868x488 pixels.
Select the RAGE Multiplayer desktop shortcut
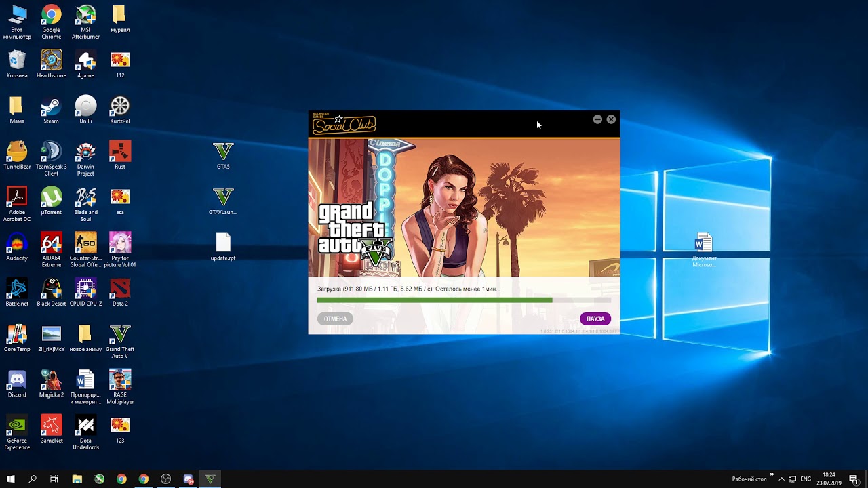[x=120, y=386]
